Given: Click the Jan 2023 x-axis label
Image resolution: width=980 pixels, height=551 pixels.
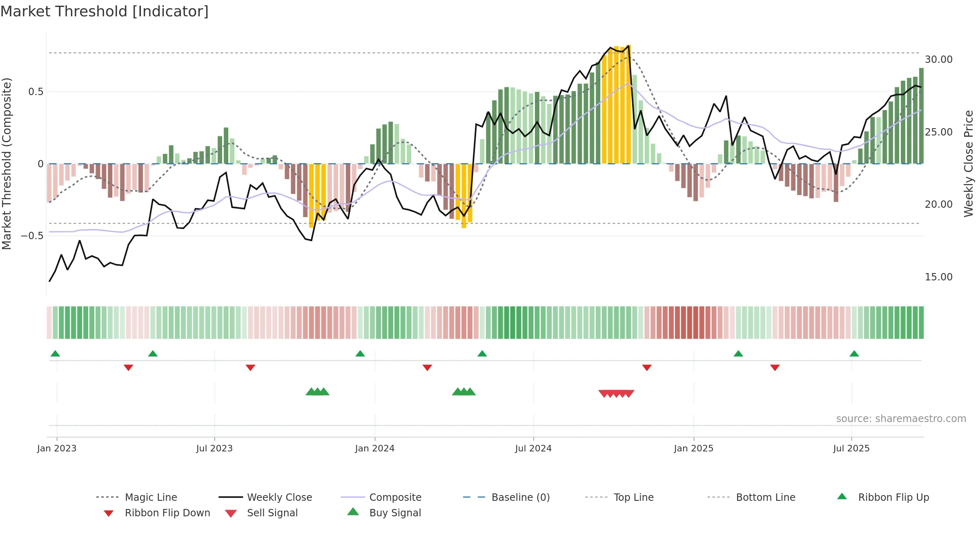Looking at the screenshot, I should (57, 449).
